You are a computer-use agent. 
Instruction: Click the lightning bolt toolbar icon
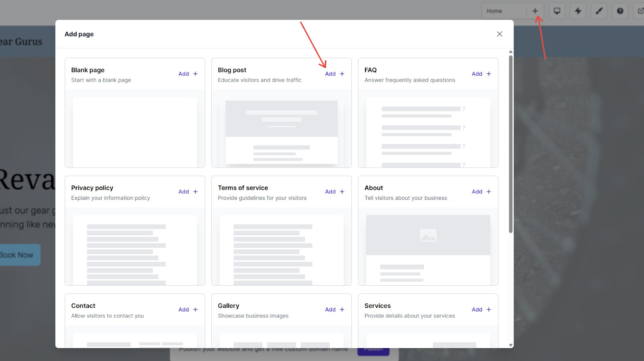tap(578, 11)
